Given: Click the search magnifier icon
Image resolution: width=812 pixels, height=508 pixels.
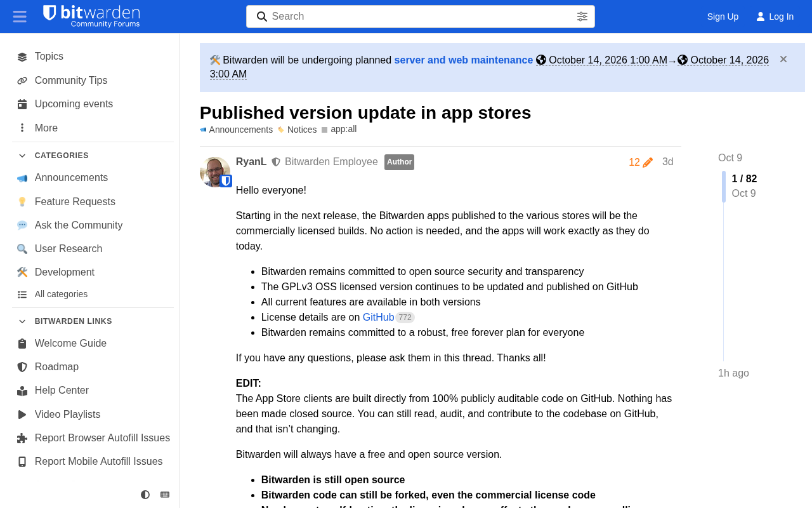Looking at the screenshot, I should [x=261, y=17].
